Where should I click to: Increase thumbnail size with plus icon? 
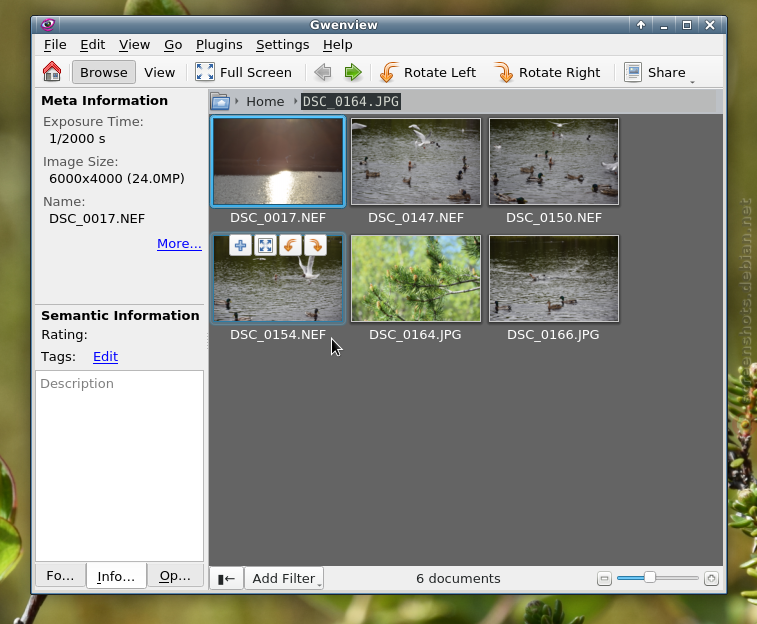click(711, 578)
